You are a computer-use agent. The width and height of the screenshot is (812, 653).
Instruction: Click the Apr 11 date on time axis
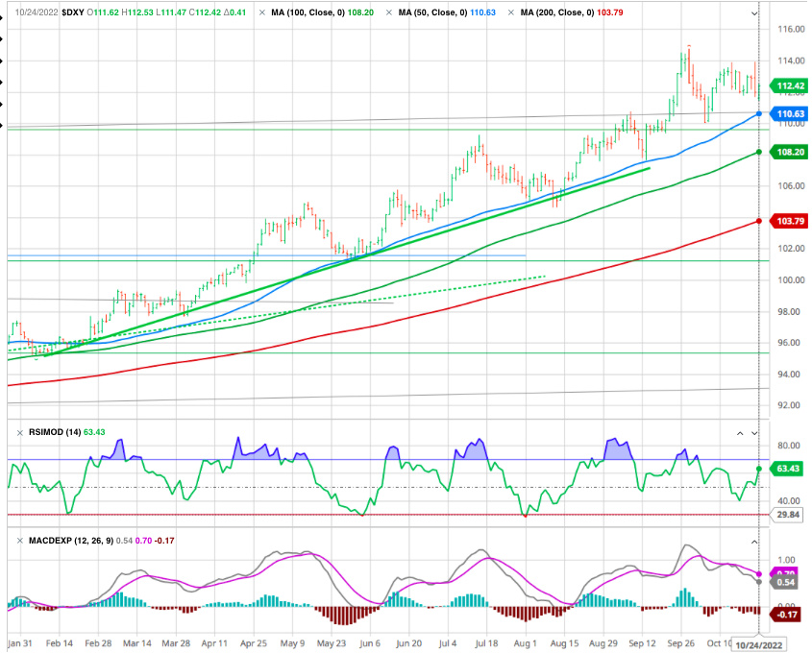click(214, 643)
